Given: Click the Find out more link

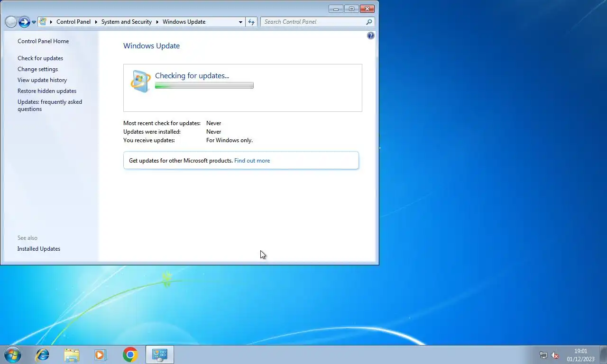Looking at the screenshot, I should [252, 161].
